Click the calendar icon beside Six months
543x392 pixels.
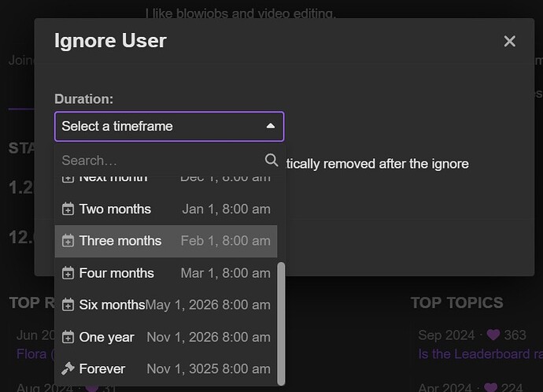(68, 305)
